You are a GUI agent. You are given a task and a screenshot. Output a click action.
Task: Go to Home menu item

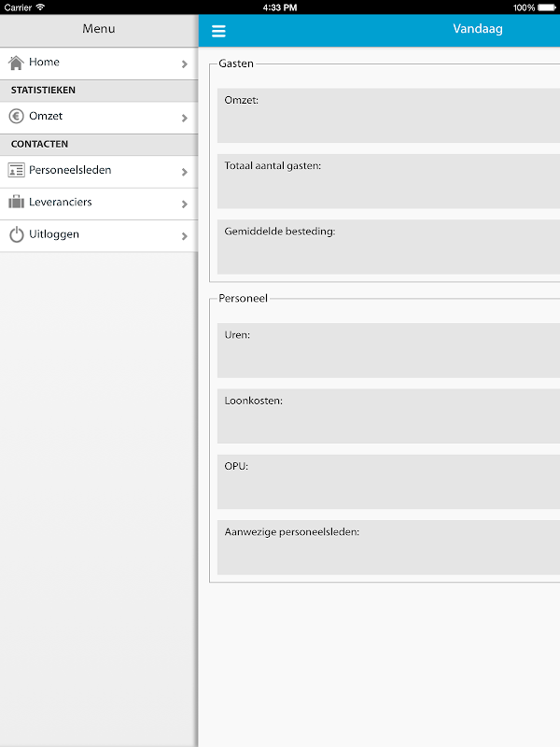[99, 63]
